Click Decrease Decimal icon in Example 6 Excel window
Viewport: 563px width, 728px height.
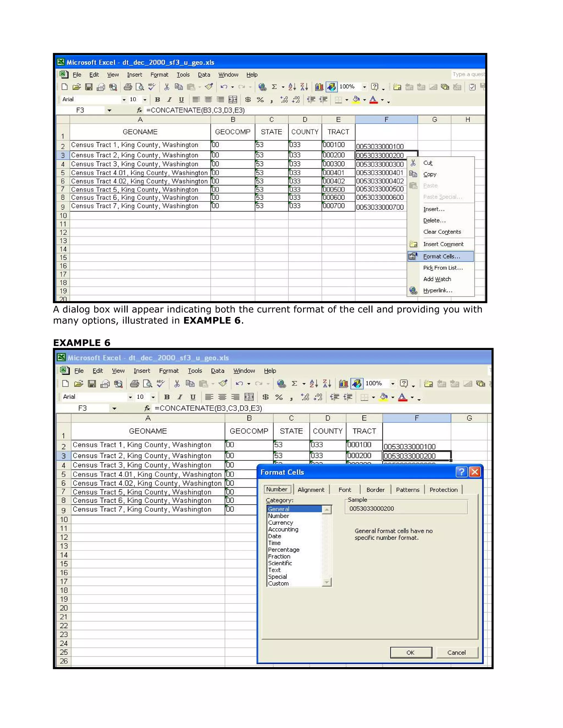pos(318,397)
